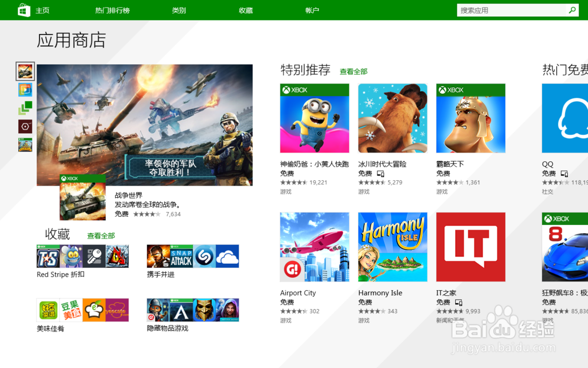588x368 pixels.
Task: Open the 狂野飙车8 racing car tile
Action: (564, 247)
